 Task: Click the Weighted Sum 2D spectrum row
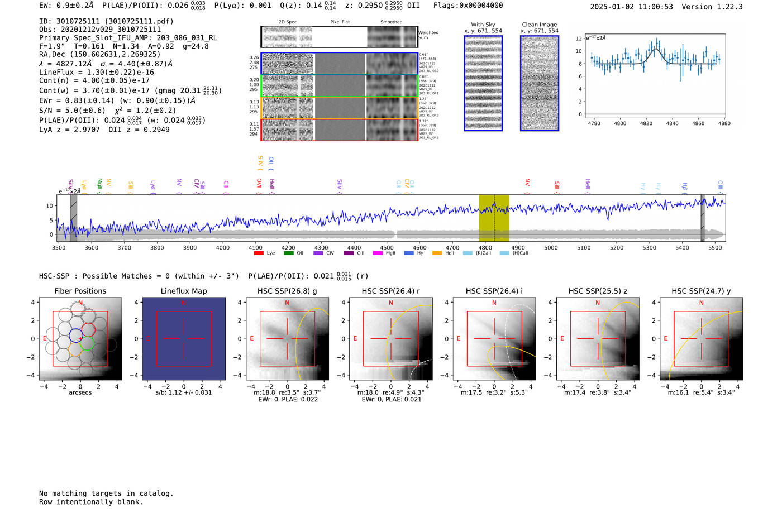[x=339, y=37]
